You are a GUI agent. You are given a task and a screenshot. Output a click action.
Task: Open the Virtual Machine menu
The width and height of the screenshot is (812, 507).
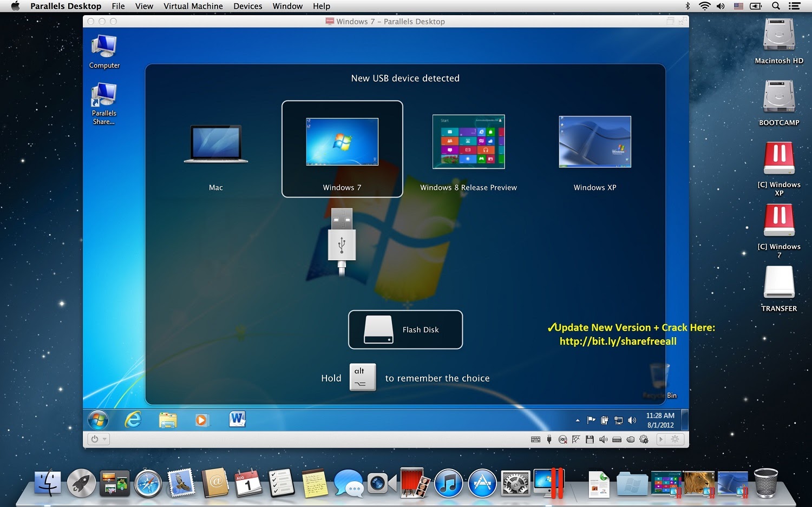point(193,6)
